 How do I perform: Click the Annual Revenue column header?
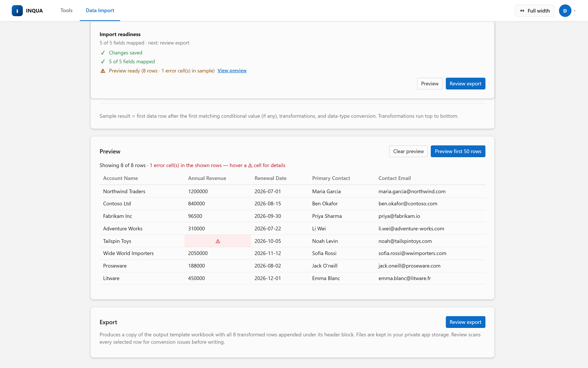tap(207, 178)
